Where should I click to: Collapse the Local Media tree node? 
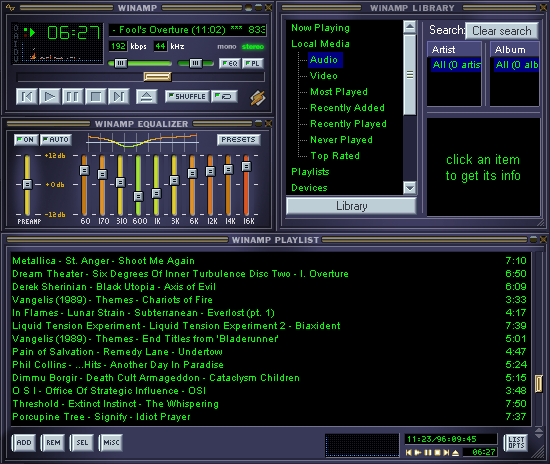[x=320, y=44]
